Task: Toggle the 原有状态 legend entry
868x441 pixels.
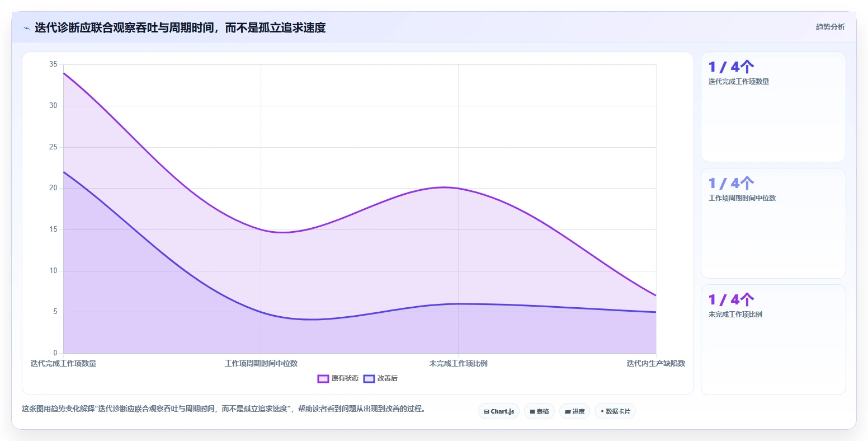Action: [x=338, y=378]
